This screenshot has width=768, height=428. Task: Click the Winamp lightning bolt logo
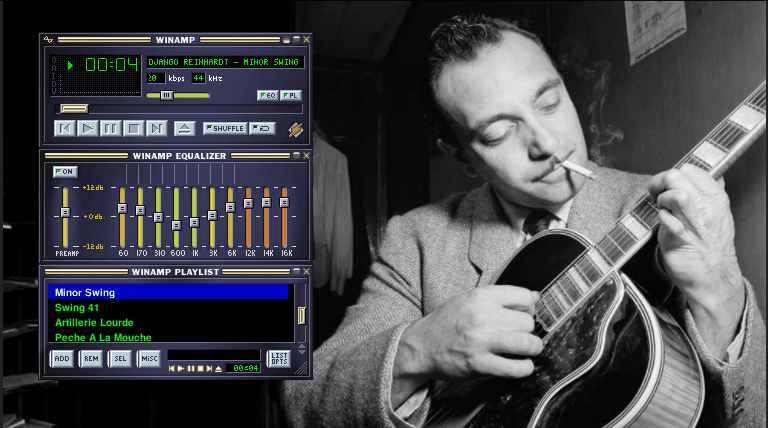click(295, 129)
